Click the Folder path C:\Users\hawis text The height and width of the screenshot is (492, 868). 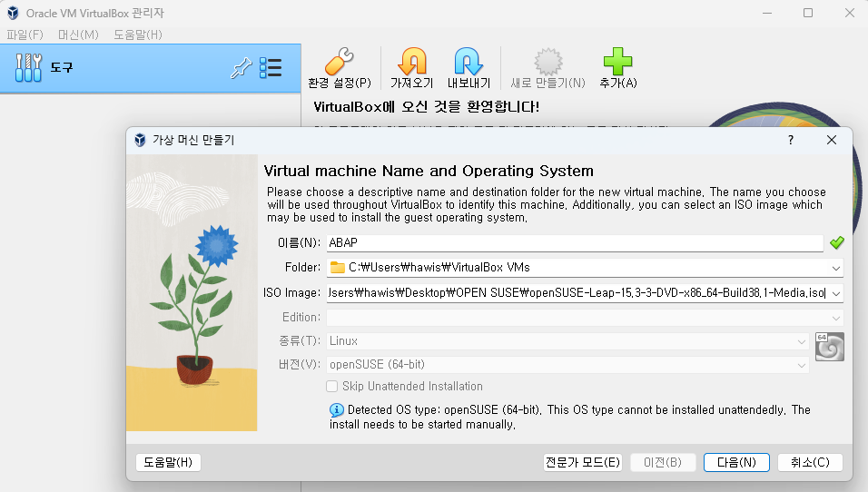pos(439,267)
